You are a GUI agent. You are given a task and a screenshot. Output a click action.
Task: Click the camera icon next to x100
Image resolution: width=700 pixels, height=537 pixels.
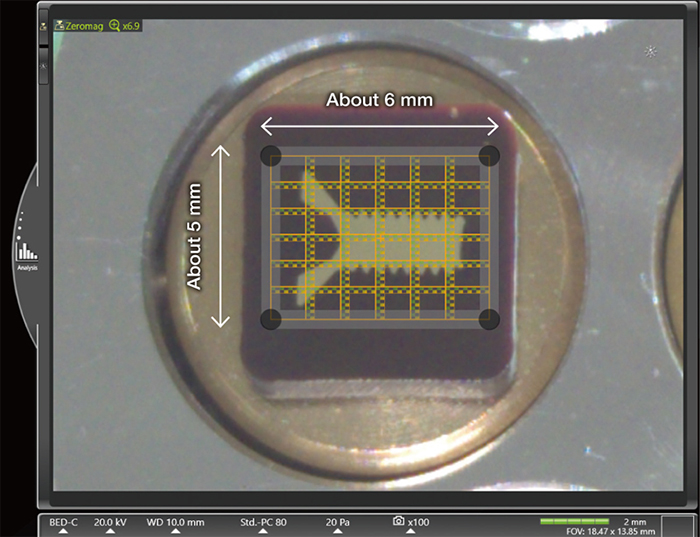tap(398, 521)
